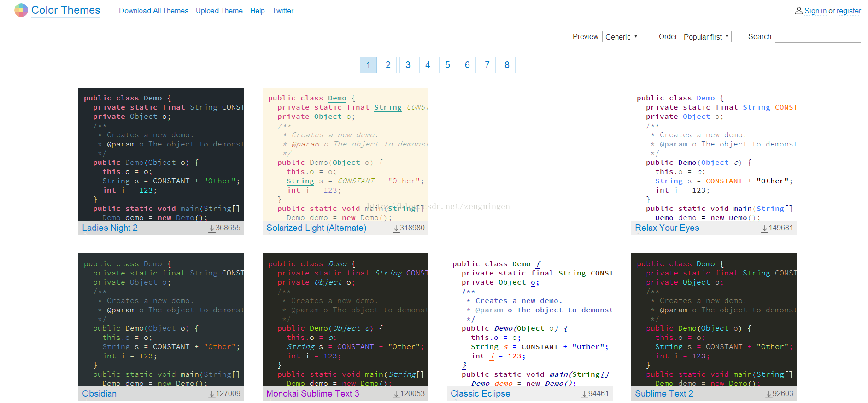Image resolution: width=868 pixels, height=403 pixels.
Task: Go to page 7 of themes
Action: click(x=487, y=65)
